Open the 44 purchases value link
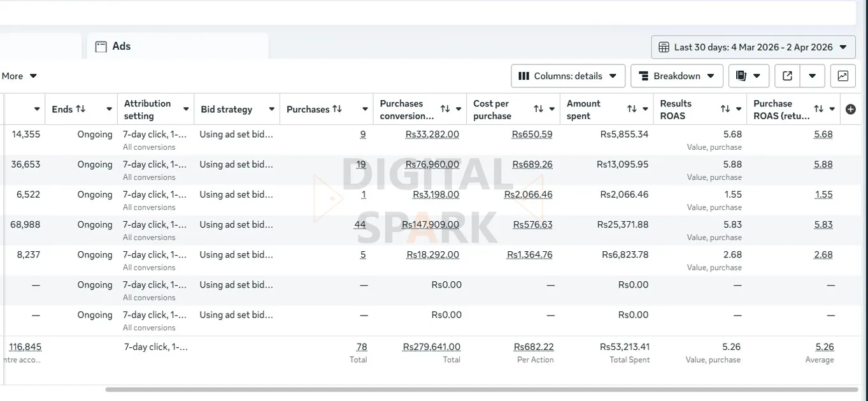Screen dimensions: 868x401 pyautogui.click(x=360, y=224)
